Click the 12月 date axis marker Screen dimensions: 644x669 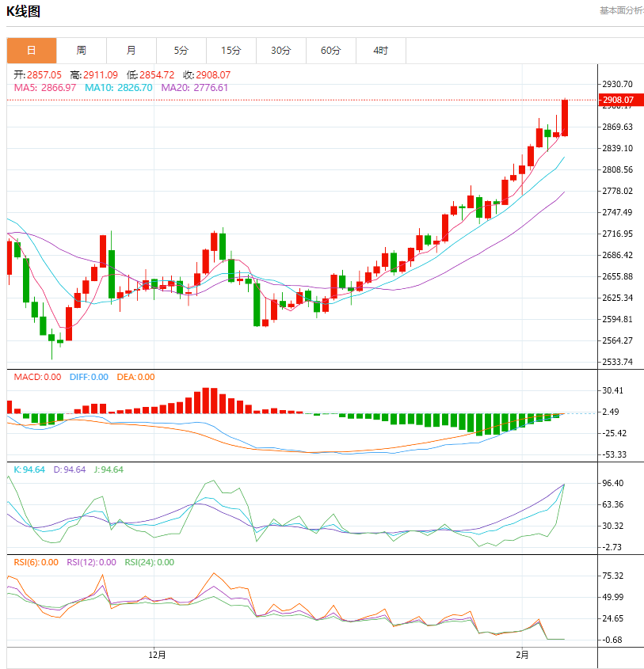157,655
